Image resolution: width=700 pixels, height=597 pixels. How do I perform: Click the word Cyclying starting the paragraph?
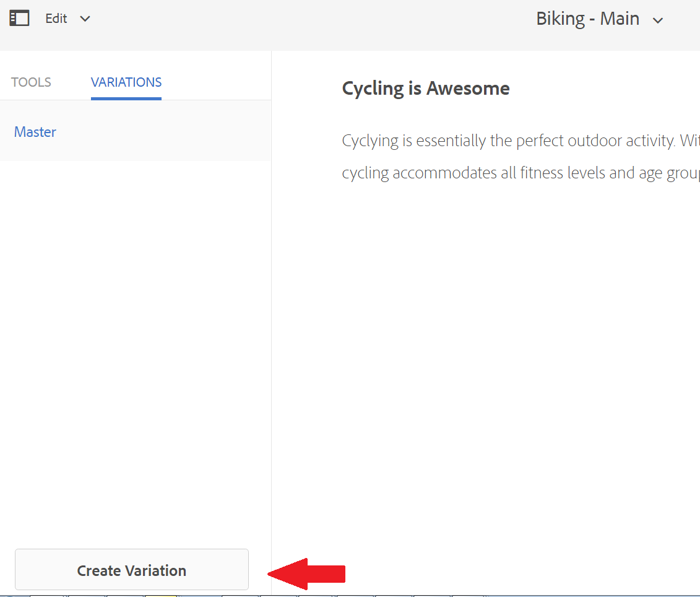pos(370,141)
